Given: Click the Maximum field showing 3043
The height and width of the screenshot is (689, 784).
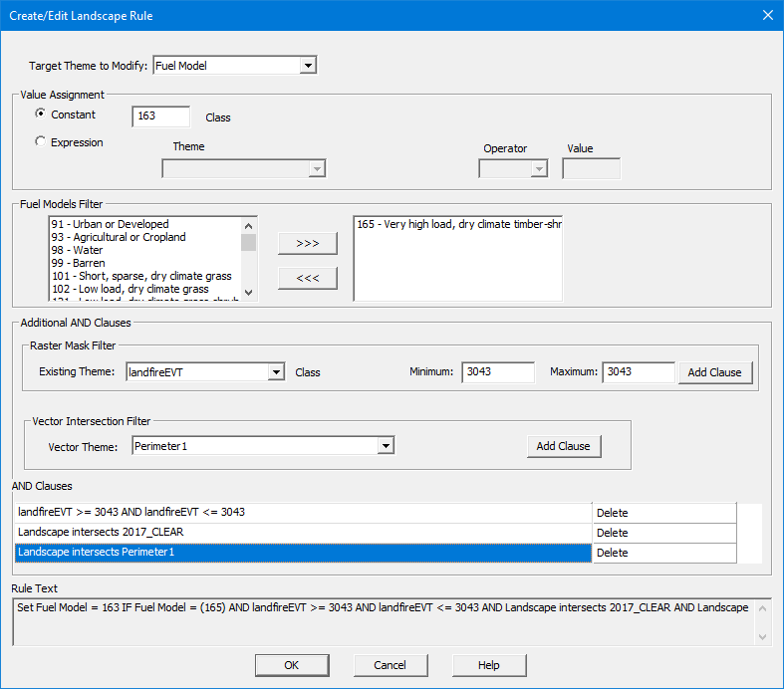Looking at the screenshot, I should [639, 372].
